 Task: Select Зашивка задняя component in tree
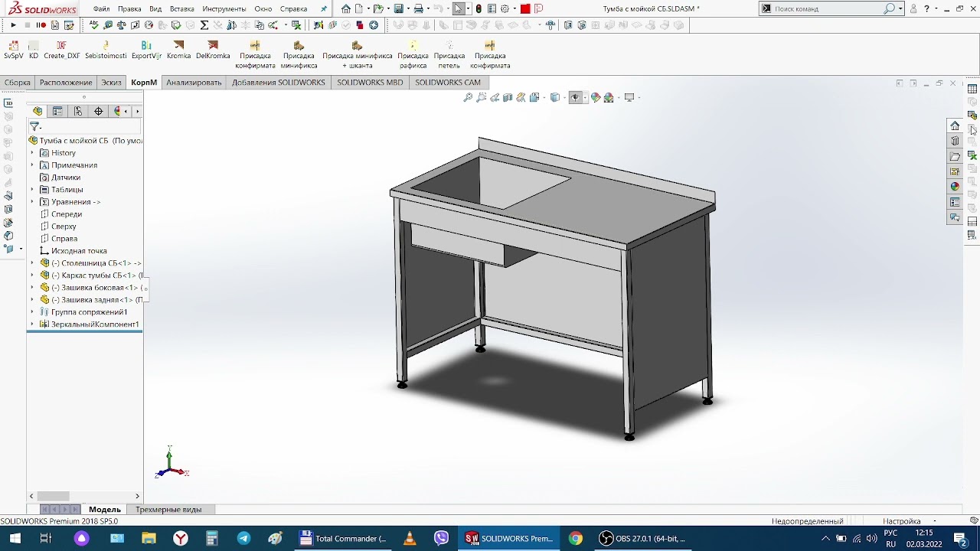point(90,300)
